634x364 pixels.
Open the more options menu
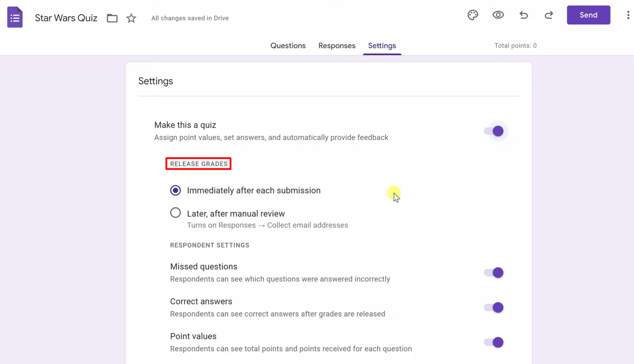pyautogui.click(x=628, y=15)
